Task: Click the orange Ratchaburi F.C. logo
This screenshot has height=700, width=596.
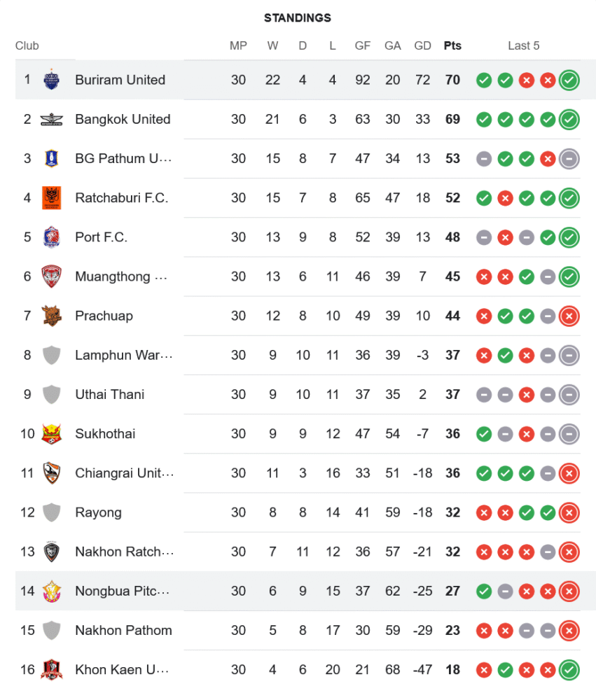Action: (52, 197)
